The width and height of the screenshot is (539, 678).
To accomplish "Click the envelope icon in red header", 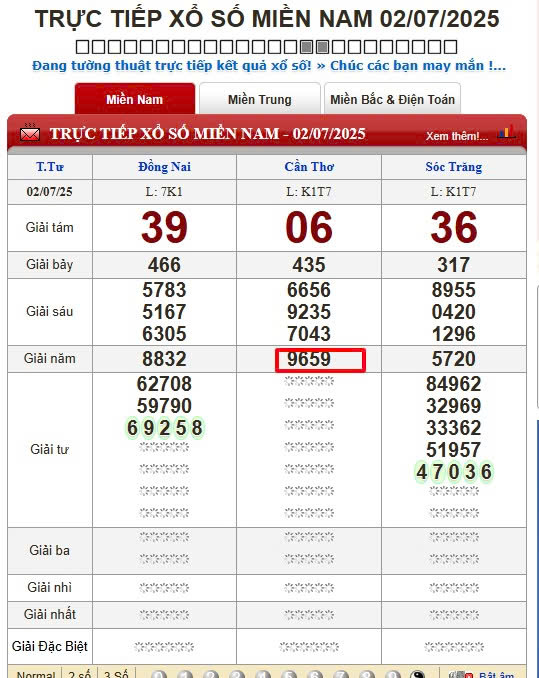I will (x=30, y=132).
